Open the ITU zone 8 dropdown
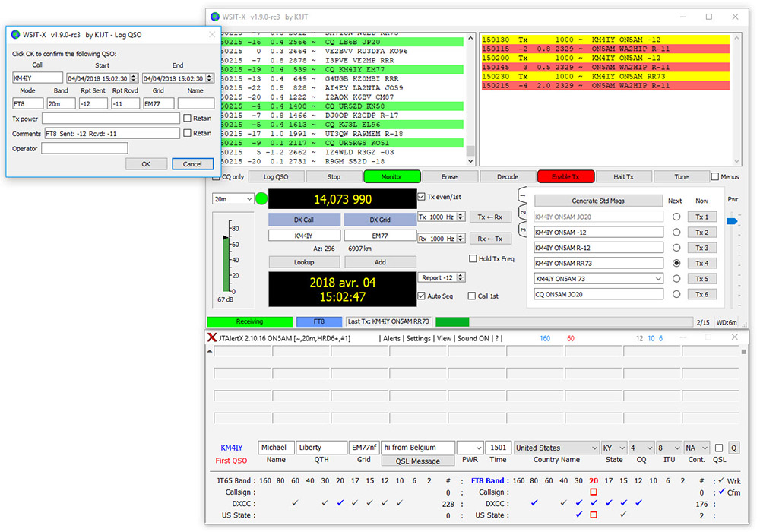Viewport: 760px width, 532px height. coord(669,448)
